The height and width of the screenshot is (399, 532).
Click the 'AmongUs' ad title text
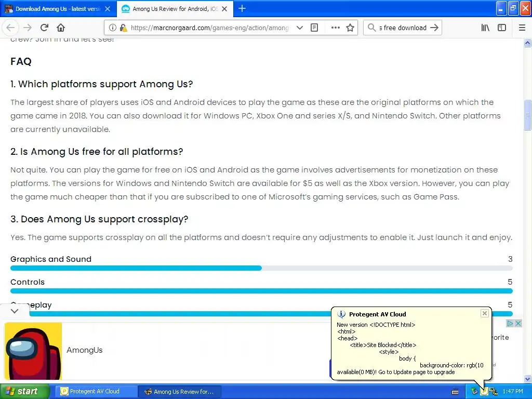point(85,350)
